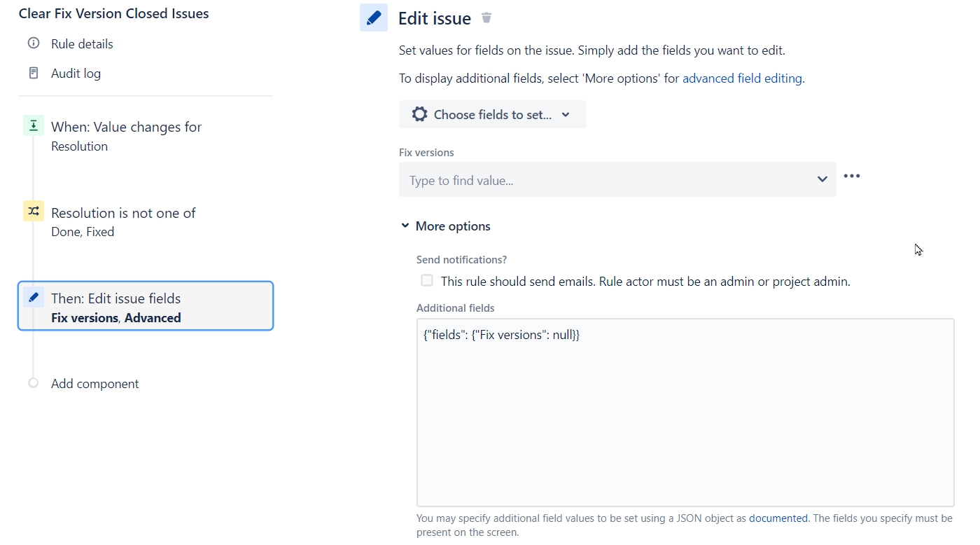
Task: Open the Fix versions dropdown arrow
Action: 822,179
